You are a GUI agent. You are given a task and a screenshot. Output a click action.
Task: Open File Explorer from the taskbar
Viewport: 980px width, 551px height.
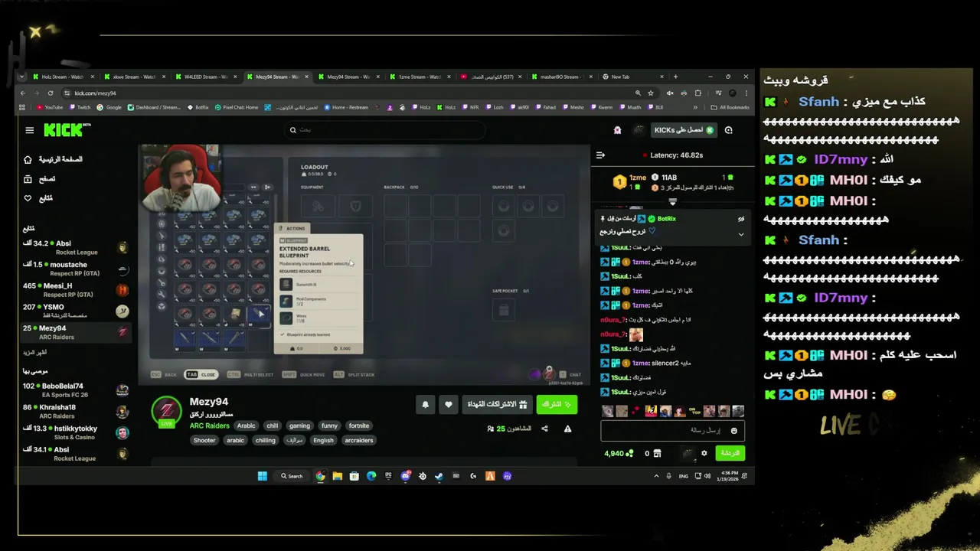point(337,476)
